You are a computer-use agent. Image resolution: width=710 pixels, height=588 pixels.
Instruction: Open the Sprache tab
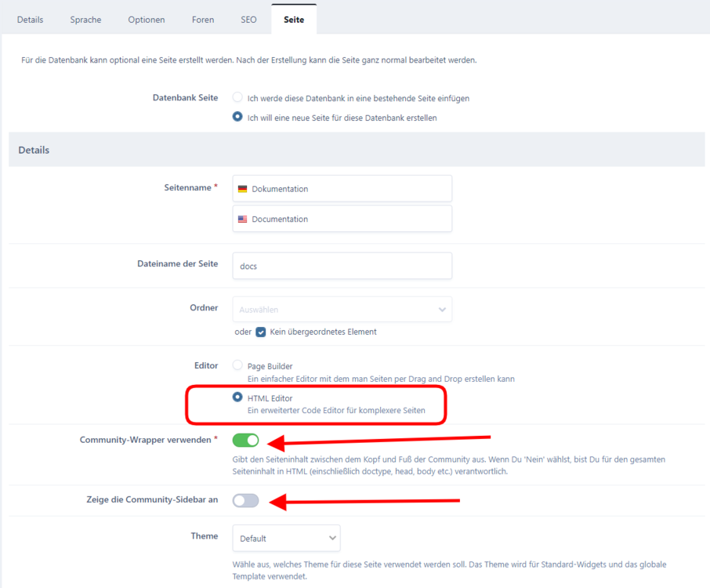85,19
